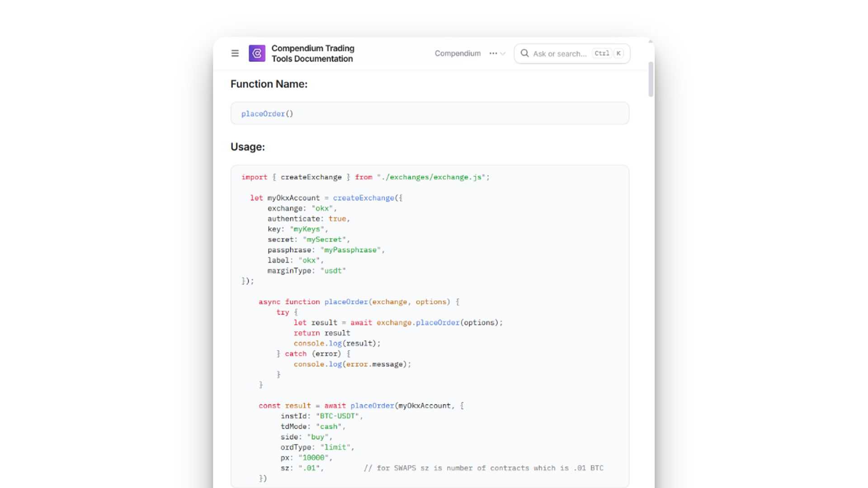Click the Usage heading

point(248,147)
